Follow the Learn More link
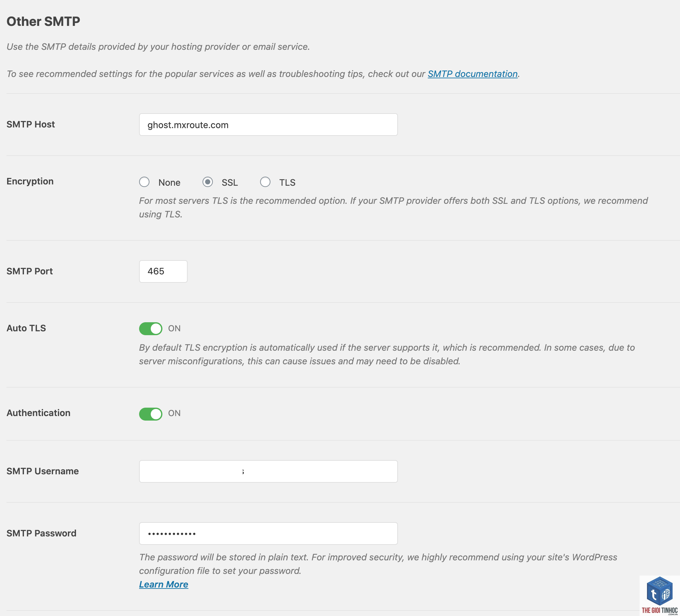Image resolution: width=680 pixels, height=616 pixels. (164, 584)
